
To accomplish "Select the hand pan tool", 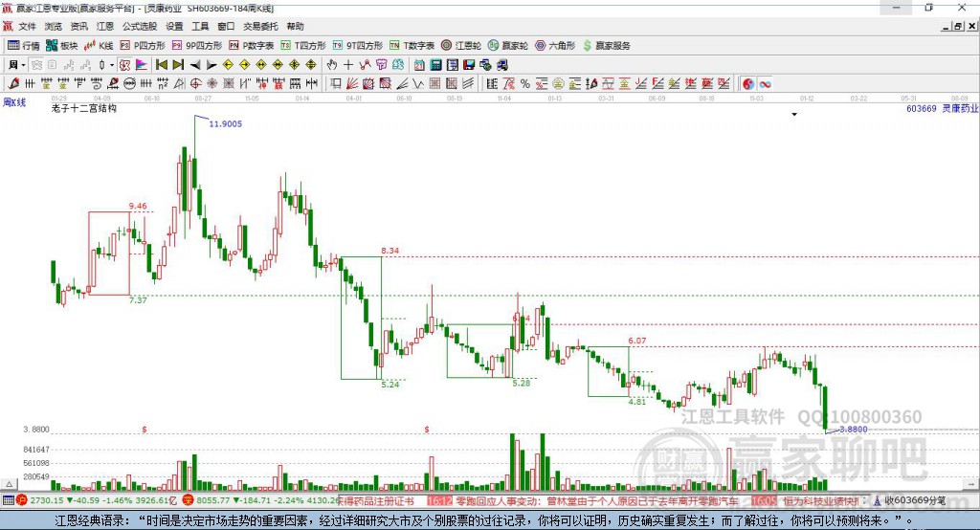I will click(x=332, y=65).
